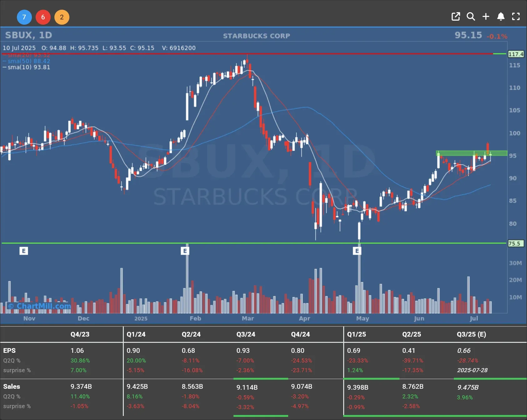Viewport: 527px width, 420px height.
Task: Open the ChartMill.com watermark link
Action: (x=40, y=306)
